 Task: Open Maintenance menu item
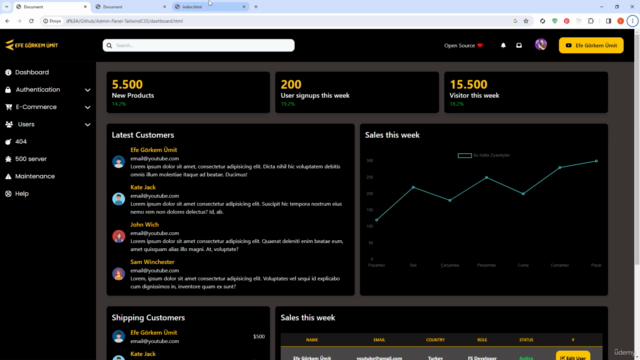pyautogui.click(x=35, y=176)
